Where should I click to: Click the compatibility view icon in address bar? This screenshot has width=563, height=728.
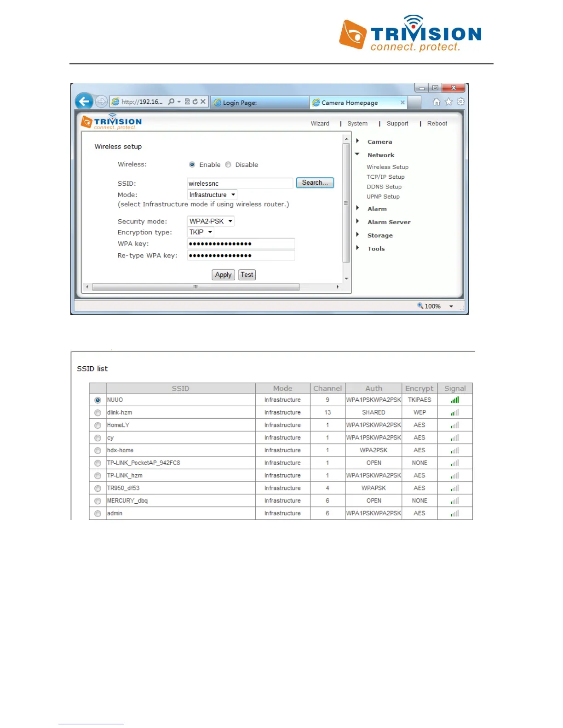(187, 102)
